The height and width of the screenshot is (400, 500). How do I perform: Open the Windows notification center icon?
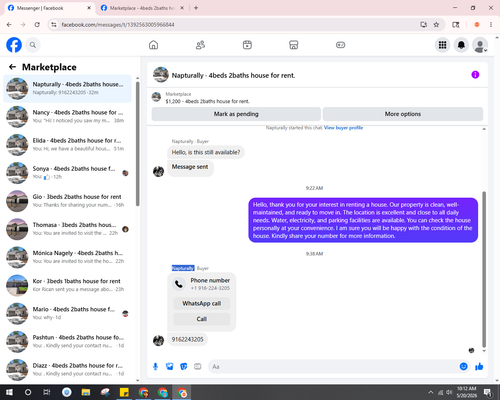pos(488,392)
